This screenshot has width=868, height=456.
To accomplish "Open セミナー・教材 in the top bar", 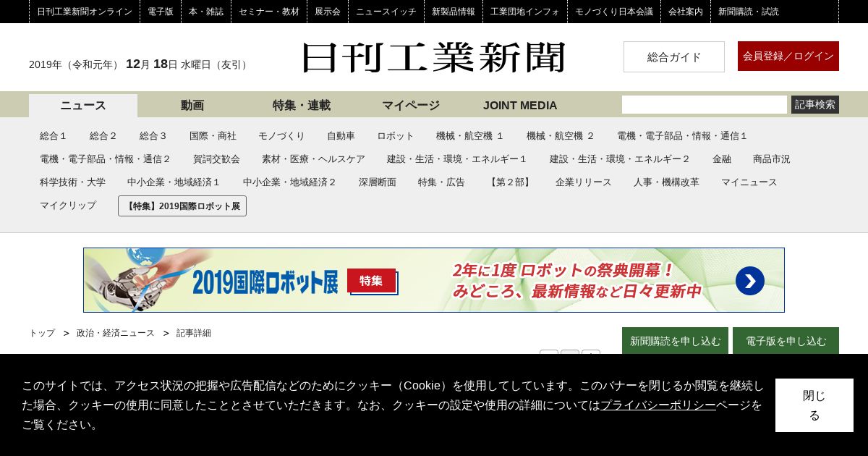I will click(269, 12).
